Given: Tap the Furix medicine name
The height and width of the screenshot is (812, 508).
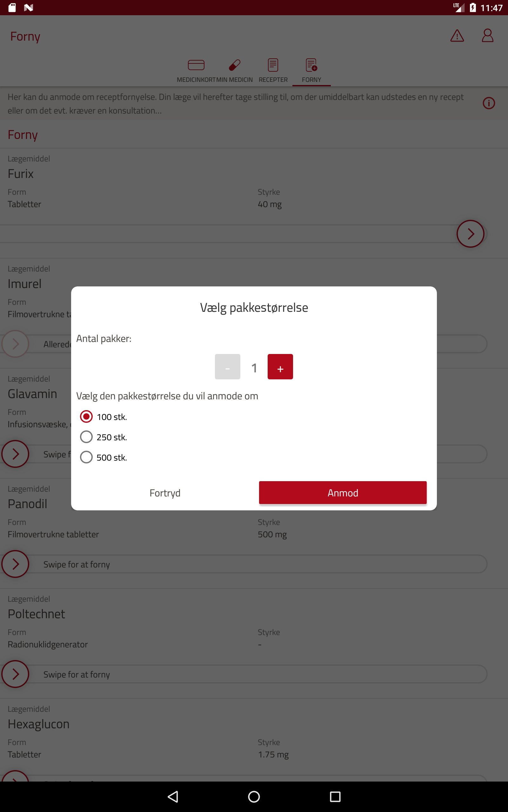Looking at the screenshot, I should coord(21,174).
